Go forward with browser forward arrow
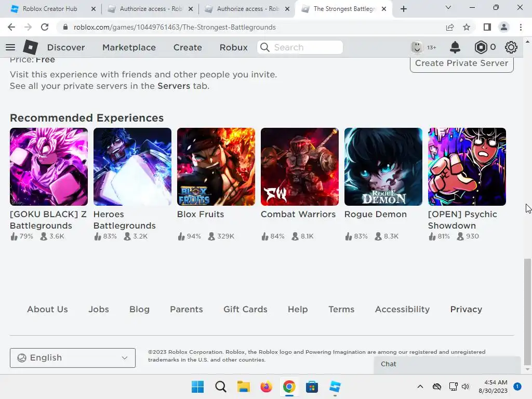Image resolution: width=532 pixels, height=399 pixels. pos(28,27)
